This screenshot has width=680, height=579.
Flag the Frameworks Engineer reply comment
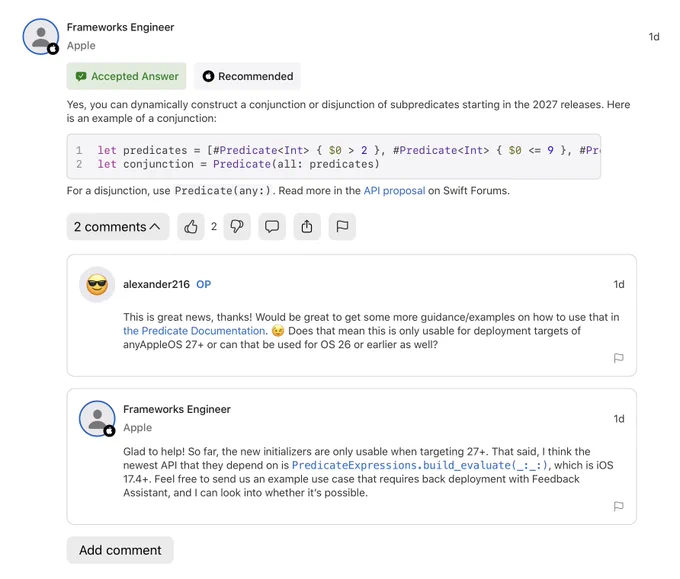click(x=618, y=506)
